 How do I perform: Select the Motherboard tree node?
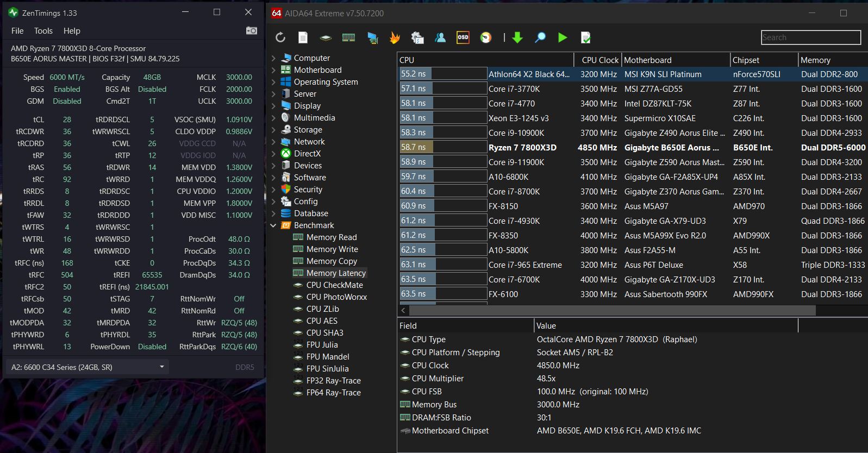point(317,70)
